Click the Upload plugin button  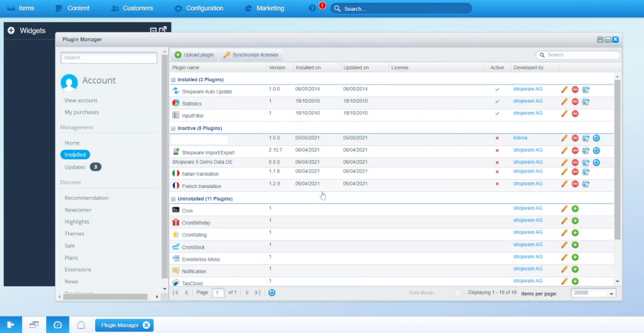click(x=195, y=55)
